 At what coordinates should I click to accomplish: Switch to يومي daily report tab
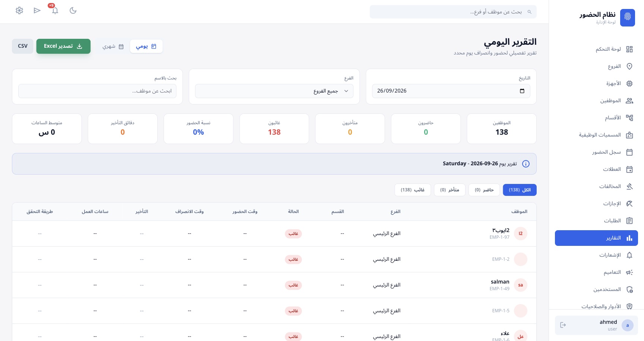click(146, 47)
